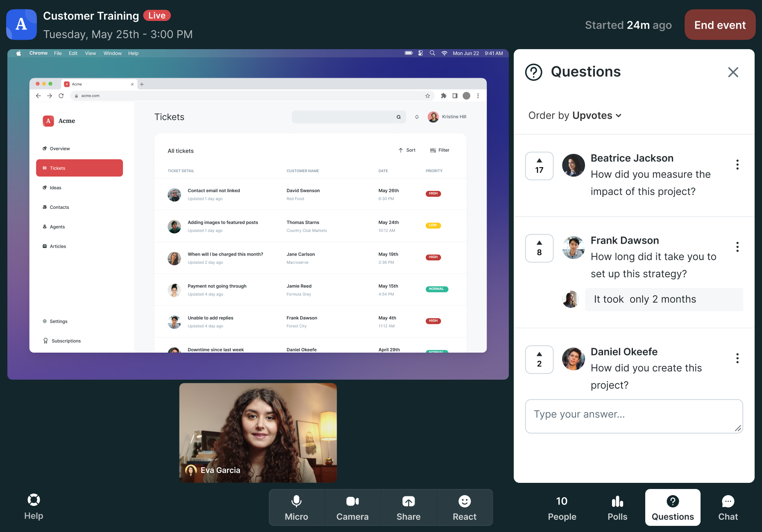Click the browser reload icon
The height and width of the screenshot is (532, 762).
click(x=61, y=96)
